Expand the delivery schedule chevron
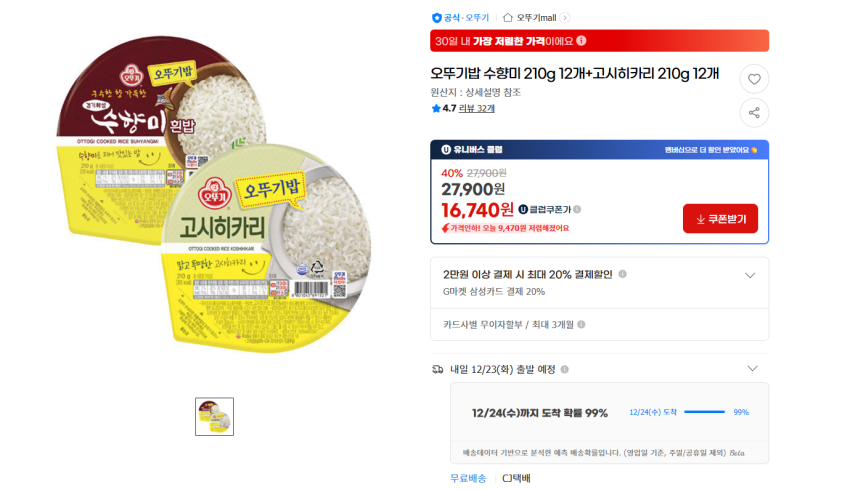 pos(752,369)
